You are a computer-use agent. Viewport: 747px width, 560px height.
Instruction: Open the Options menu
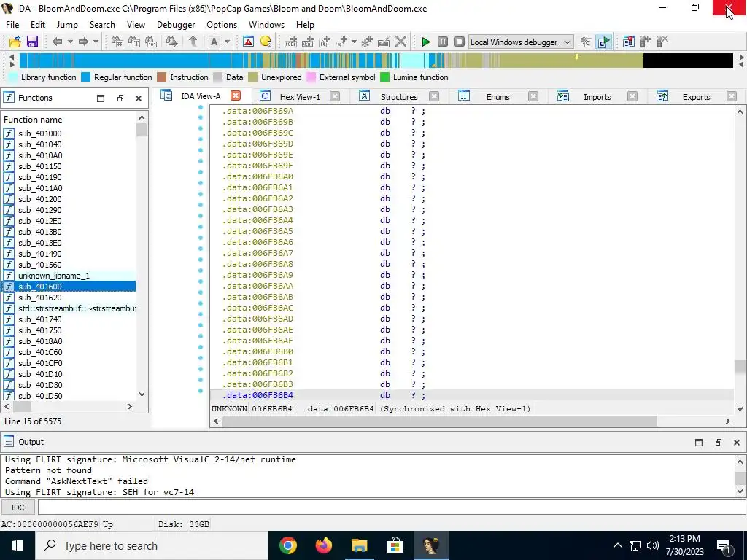(222, 25)
